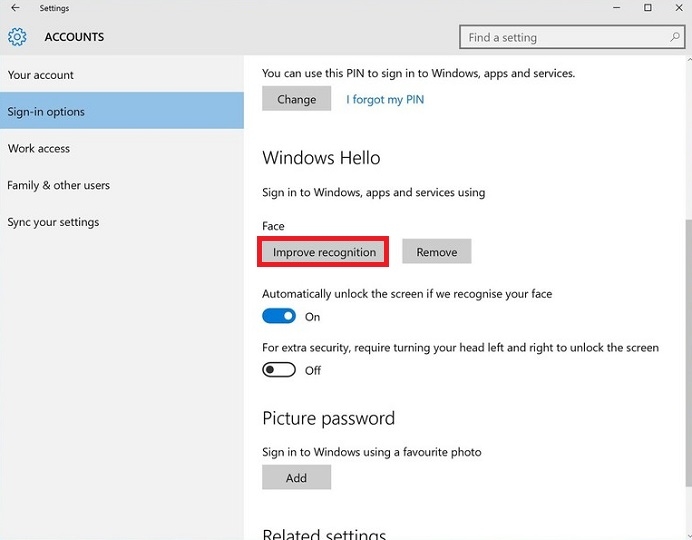This screenshot has height=540, width=692.
Task: Click the Face label
Action: click(273, 226)
